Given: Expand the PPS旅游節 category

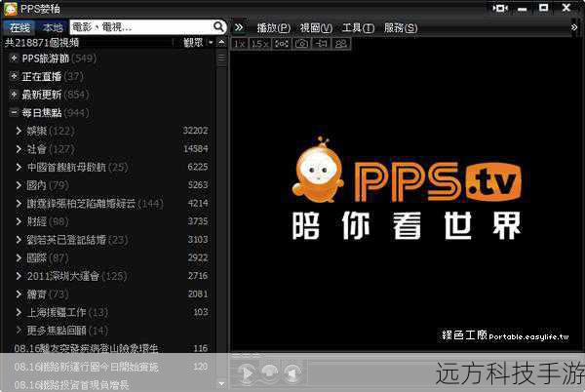Looking at the screenshot, I should [x=14, y=59].
